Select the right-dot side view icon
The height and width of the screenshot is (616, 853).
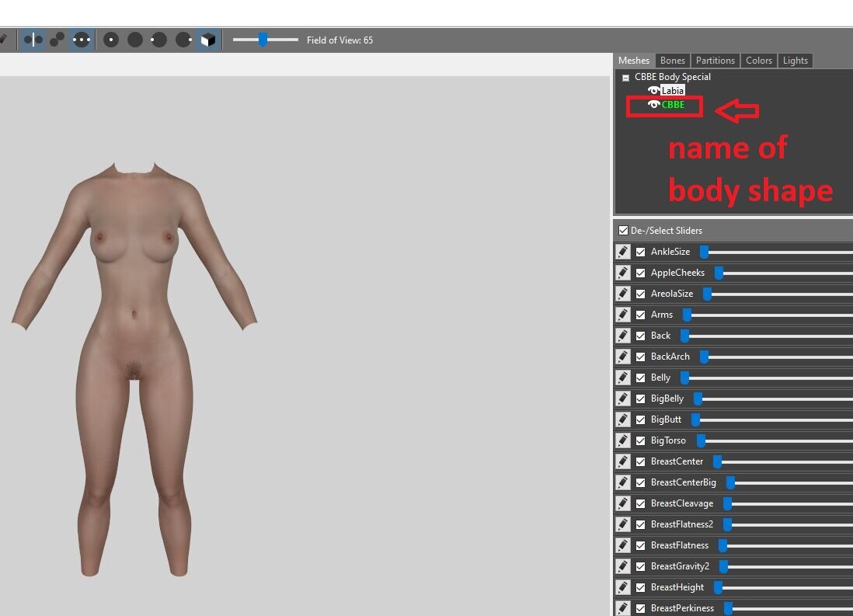point(183,40)
